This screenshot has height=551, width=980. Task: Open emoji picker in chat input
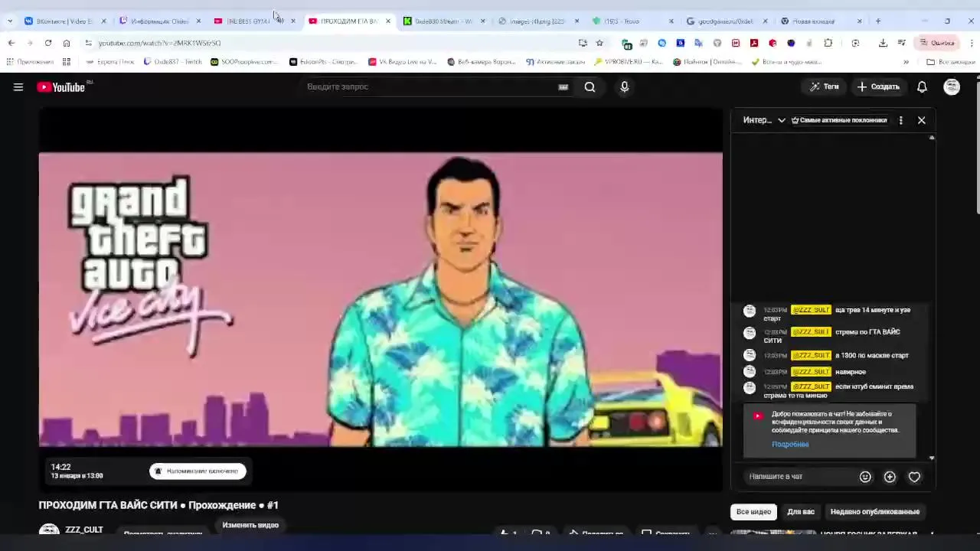pos(865,477)
